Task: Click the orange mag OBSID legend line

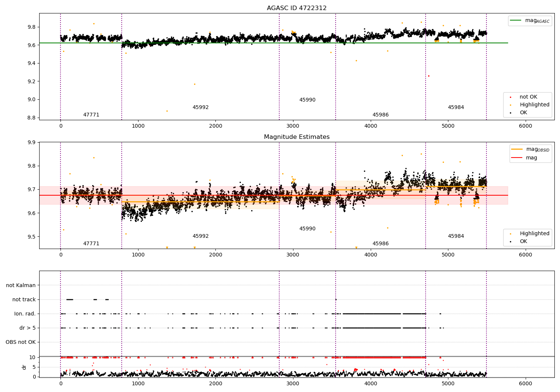Action: [517, 149]
